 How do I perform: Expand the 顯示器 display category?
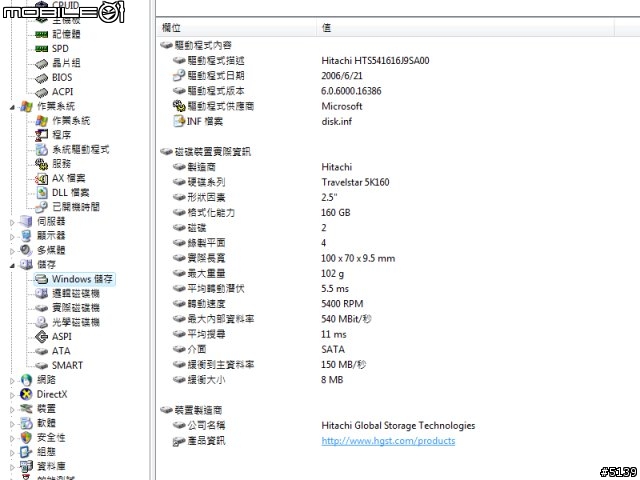click(x=12, y=237)
